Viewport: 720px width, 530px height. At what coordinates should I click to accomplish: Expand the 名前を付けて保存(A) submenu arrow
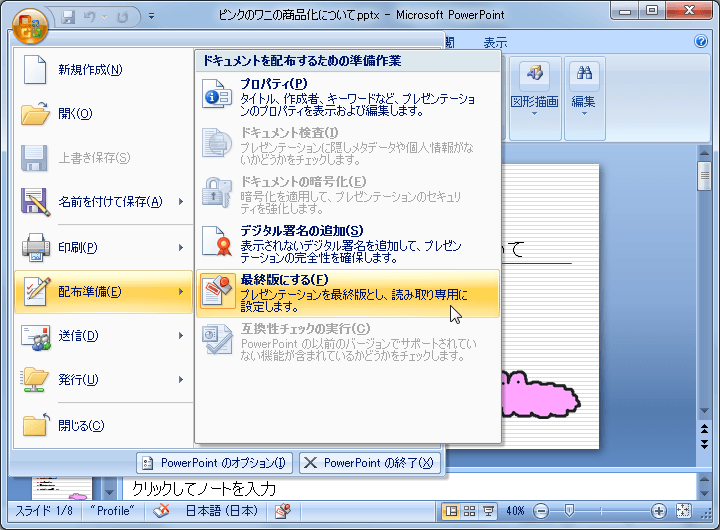pos(181,202)
